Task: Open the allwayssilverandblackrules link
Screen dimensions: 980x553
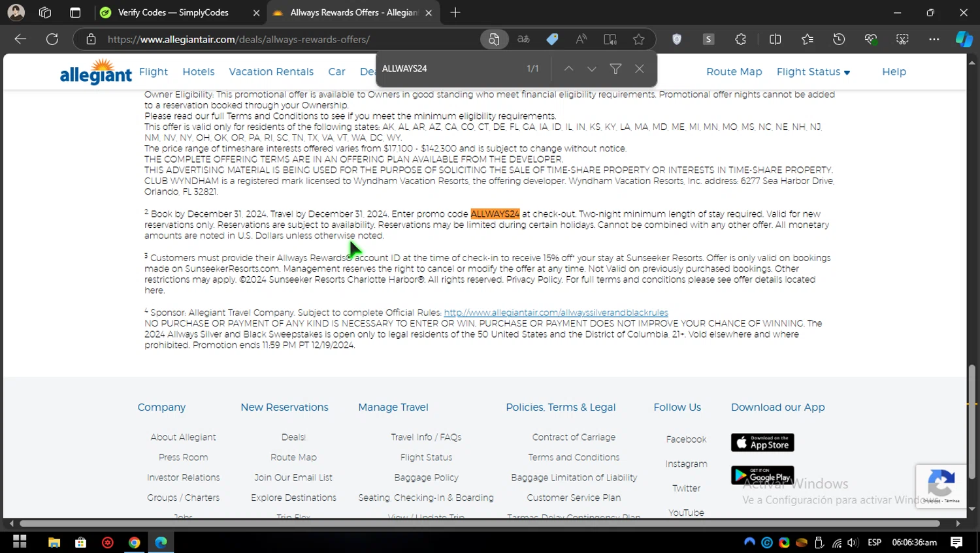Action: tap(556, 313)
